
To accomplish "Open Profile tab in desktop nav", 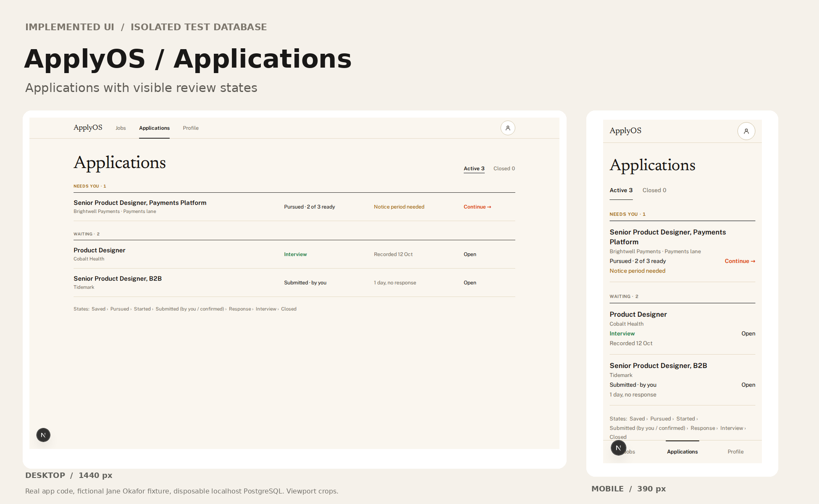I will [191, 128].
